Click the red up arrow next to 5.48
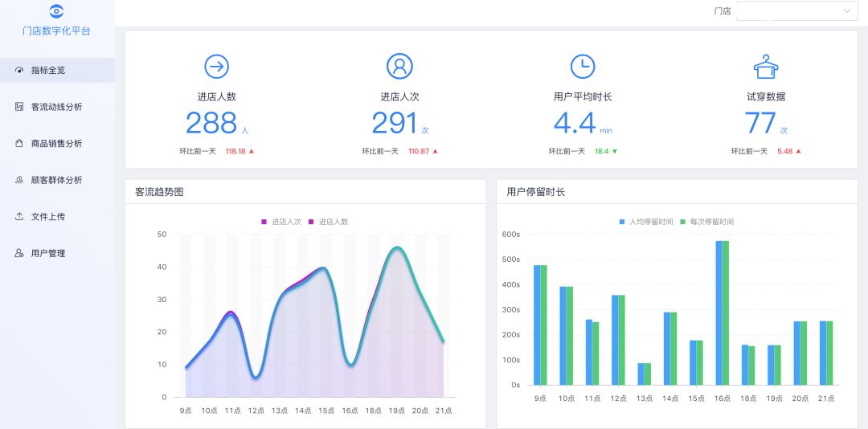 coord(798,151)
